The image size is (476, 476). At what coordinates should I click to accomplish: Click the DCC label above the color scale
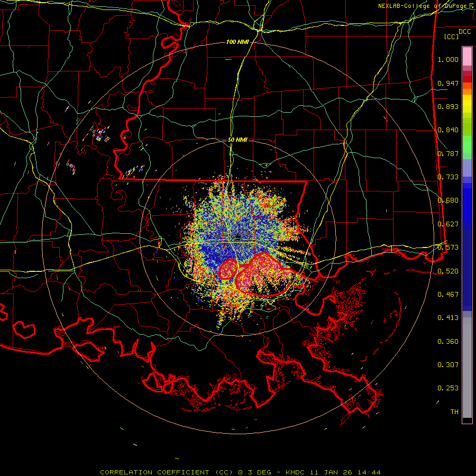click(464, 32)
